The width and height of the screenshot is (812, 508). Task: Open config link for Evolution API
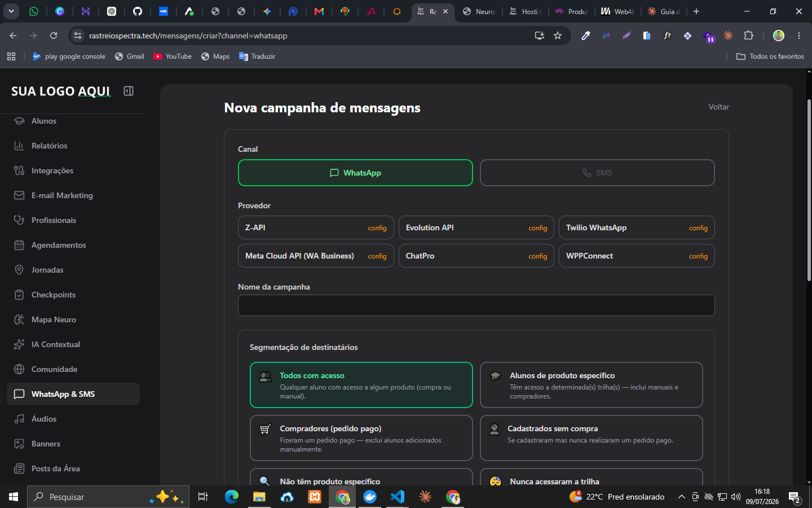pos(538,228)
